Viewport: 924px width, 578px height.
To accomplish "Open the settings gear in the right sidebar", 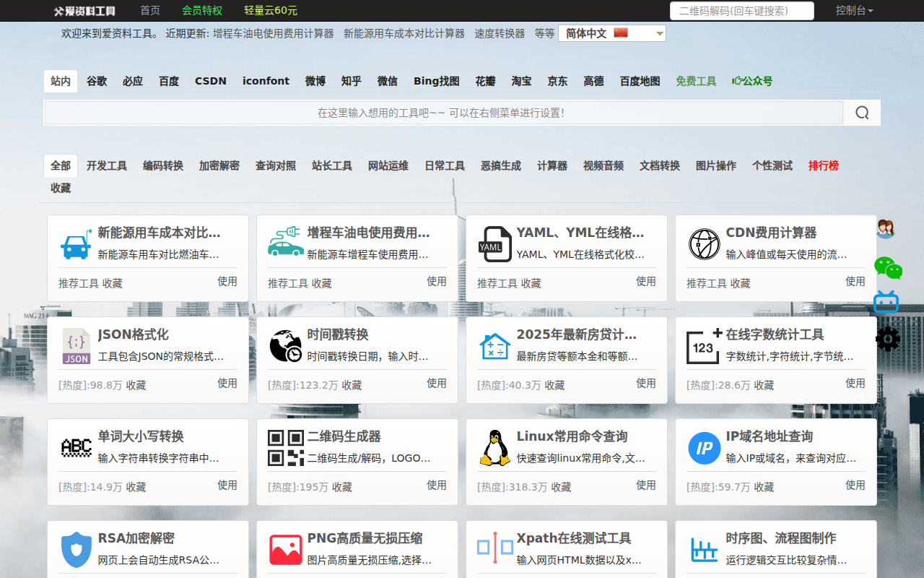I will click(x=887, y=339).
